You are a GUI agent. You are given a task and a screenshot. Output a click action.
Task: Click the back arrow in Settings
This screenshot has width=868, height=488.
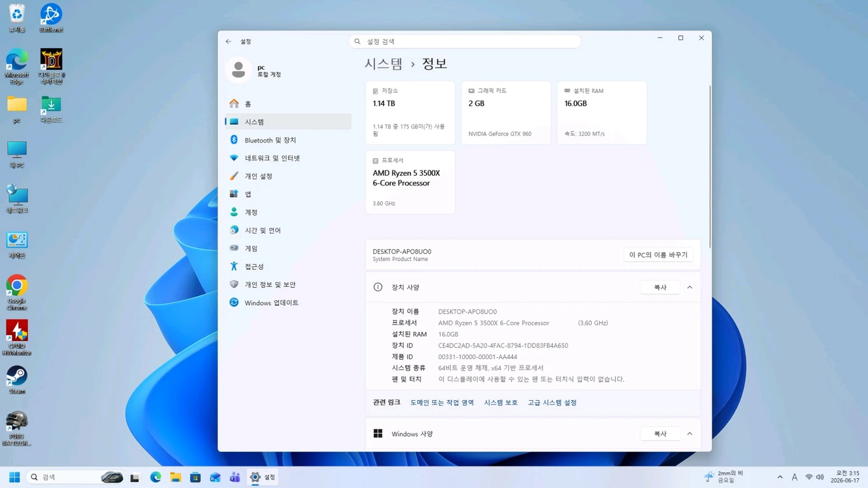[229, 42]
